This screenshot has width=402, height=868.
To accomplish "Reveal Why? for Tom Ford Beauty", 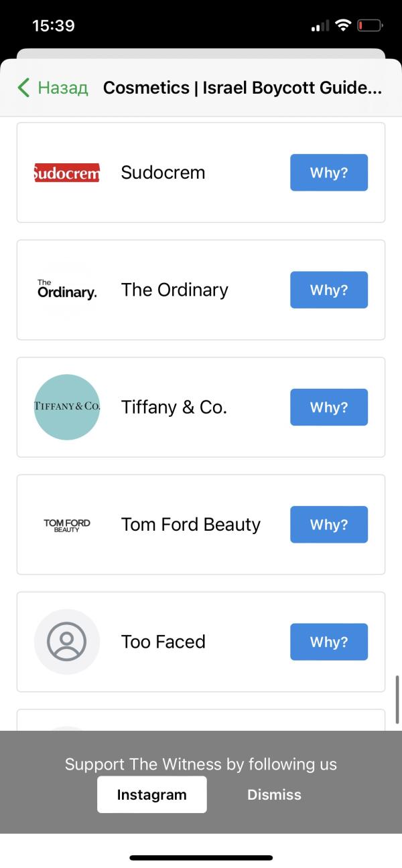I will click(328, 525).
